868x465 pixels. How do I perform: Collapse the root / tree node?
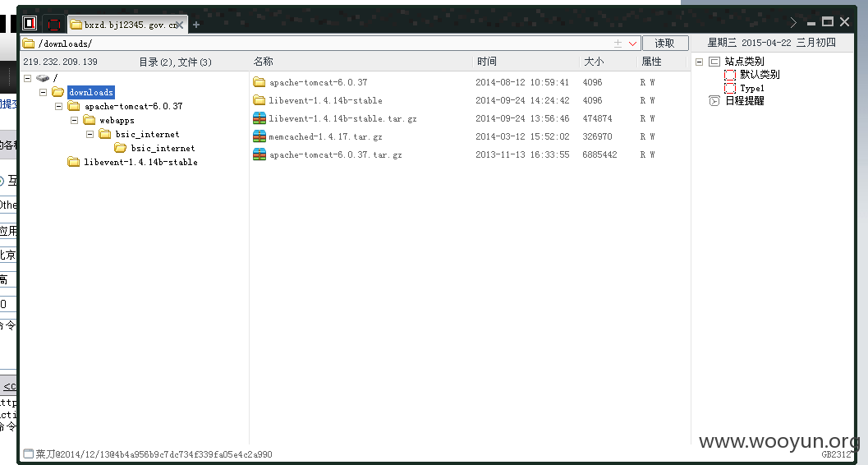(28, 78)
